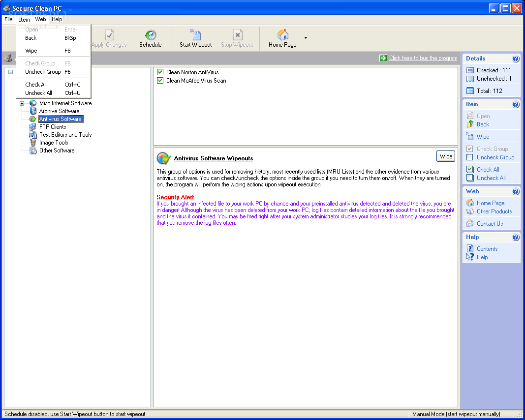Click the Help cursor-question icon

pyautogui.click(x=470, y=257)
